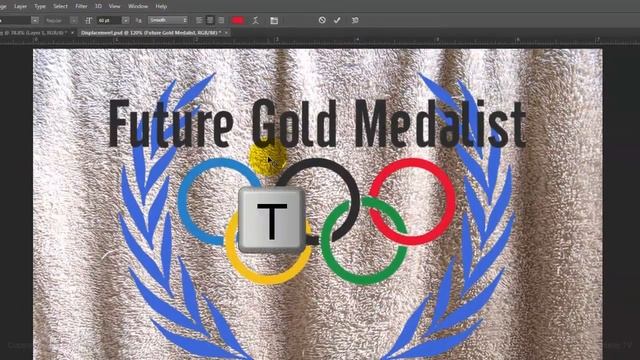Open the Create Warped Text dialog
This screenshot has height=360, width=640.
[x=256, y=20]
